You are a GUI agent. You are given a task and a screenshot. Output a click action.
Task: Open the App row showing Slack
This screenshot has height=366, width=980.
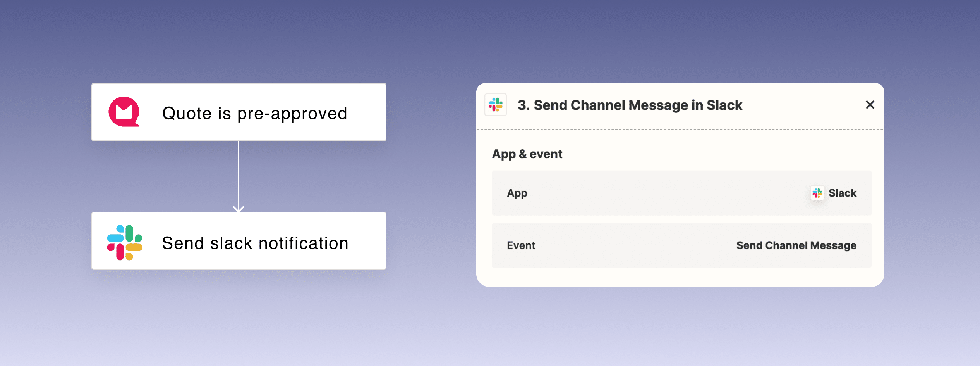(681, 193)
